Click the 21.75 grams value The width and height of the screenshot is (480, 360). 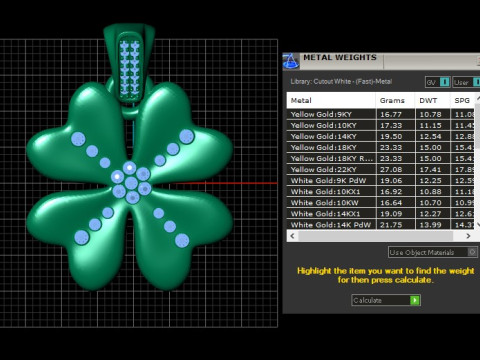(391, 225)
